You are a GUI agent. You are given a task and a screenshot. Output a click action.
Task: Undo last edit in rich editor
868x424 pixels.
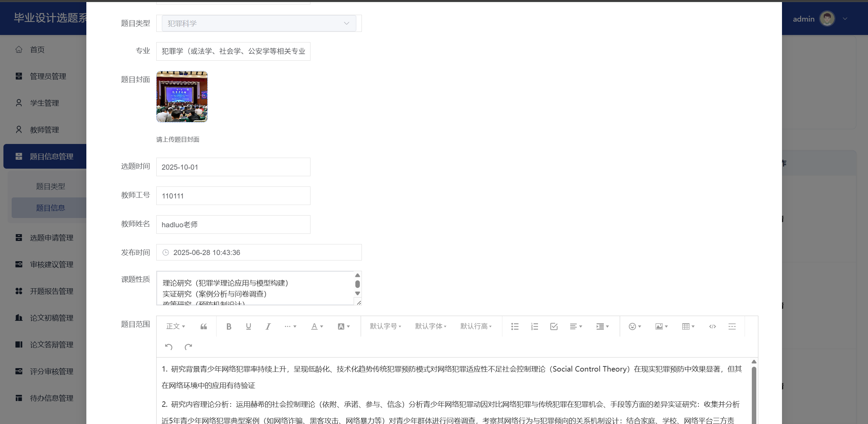coord(169,347)
